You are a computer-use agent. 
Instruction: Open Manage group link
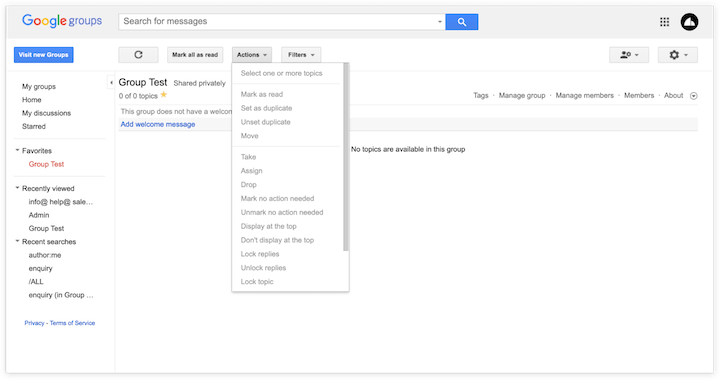click(522, 95)
